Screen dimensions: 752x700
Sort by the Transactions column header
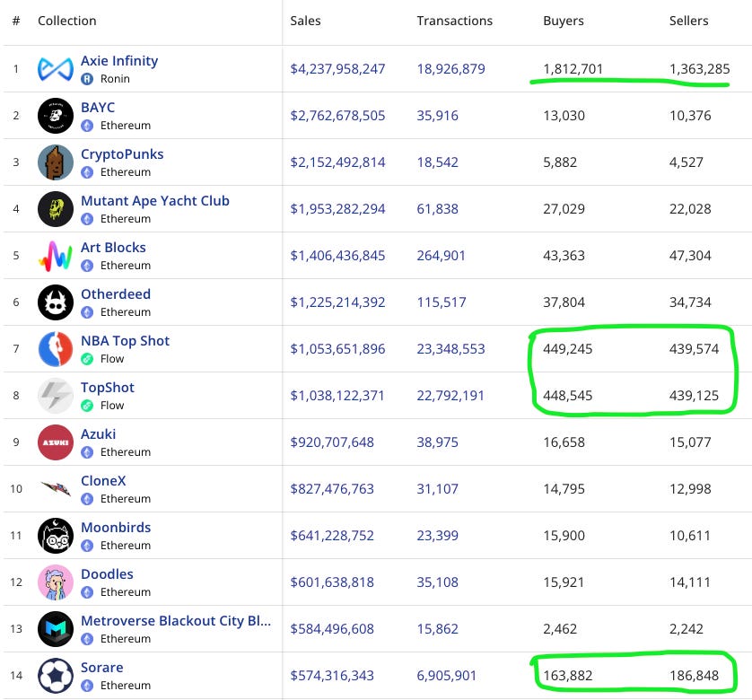455,21
